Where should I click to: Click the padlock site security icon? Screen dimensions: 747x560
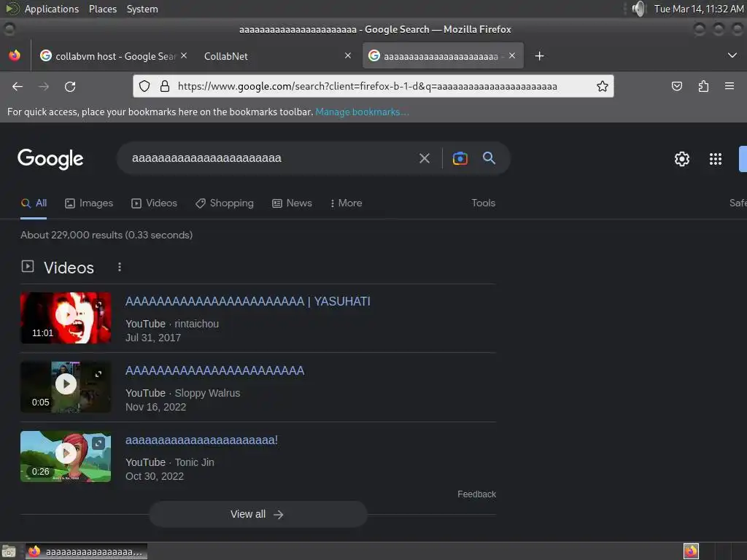click(x=165, y=86)
